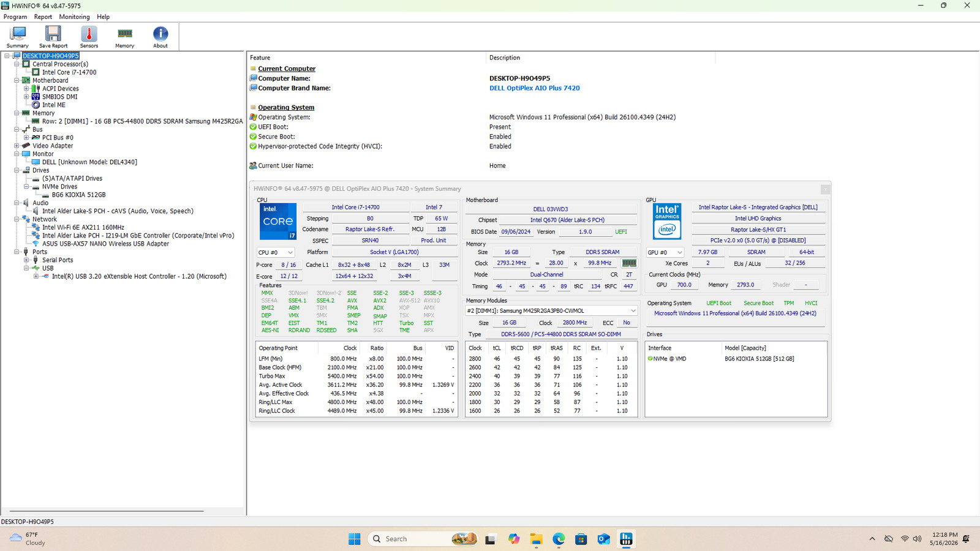
Task: Open the Monitoring menu
Action: coord(74,17)
